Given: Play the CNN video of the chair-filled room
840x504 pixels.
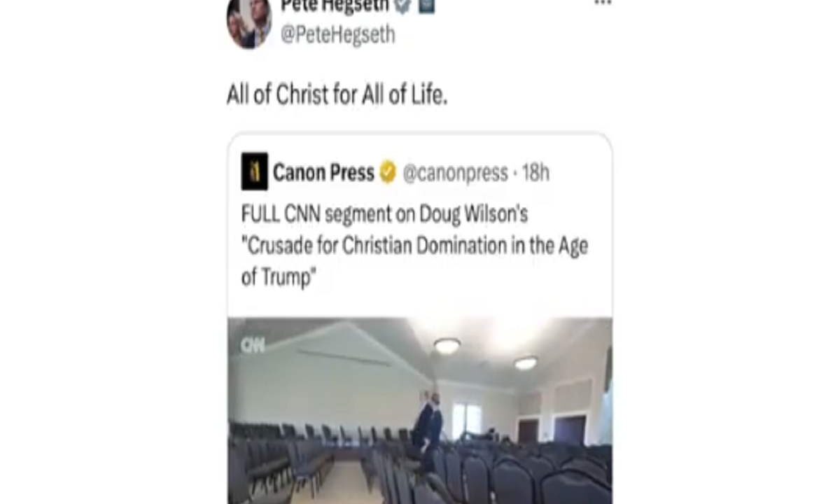Looking at the screenshot, I should (x=420, y=411).
